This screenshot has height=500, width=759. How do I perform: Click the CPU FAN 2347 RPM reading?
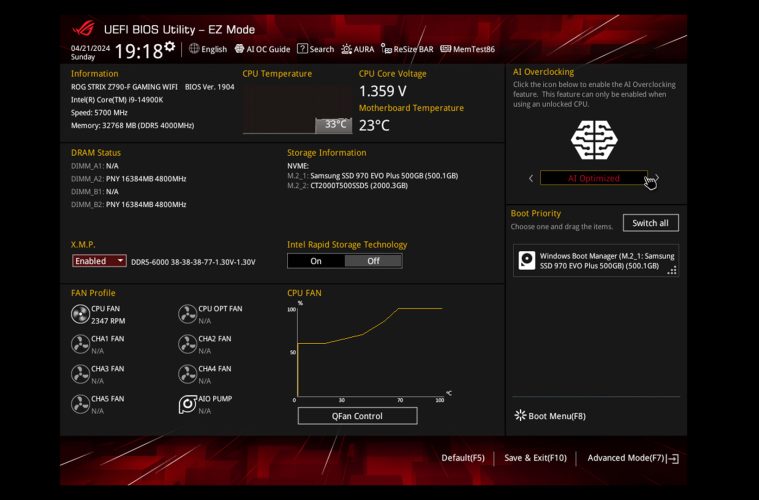pos(108,321)
